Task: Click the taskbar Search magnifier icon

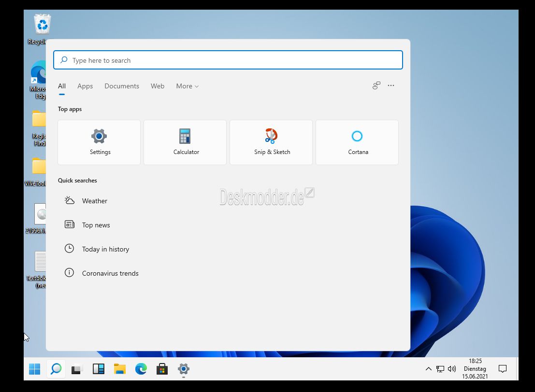Action: (56, 369)
